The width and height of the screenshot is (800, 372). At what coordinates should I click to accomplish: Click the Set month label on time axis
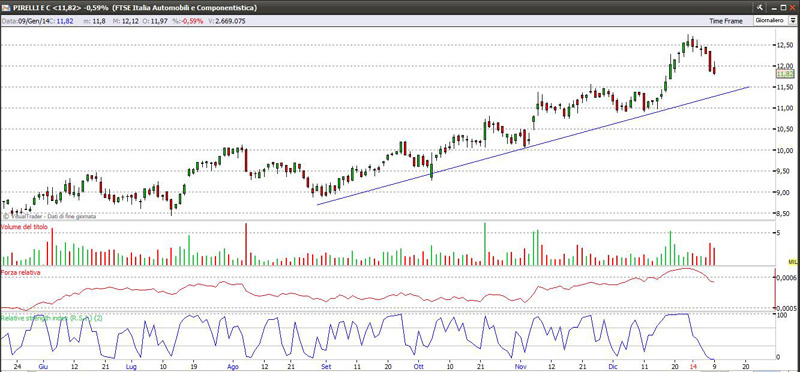tap(327, 366)
